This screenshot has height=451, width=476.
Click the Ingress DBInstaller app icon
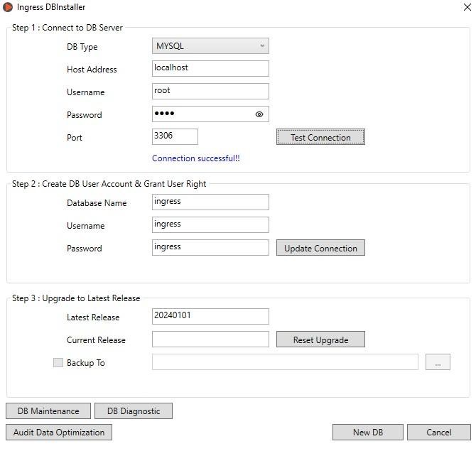(x=8, y=7)
